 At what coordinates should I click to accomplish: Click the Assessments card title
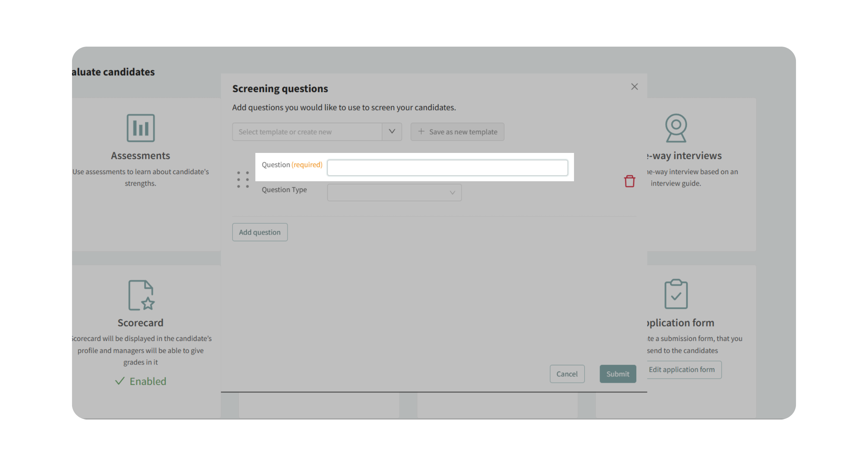click(x=141, y=156)
